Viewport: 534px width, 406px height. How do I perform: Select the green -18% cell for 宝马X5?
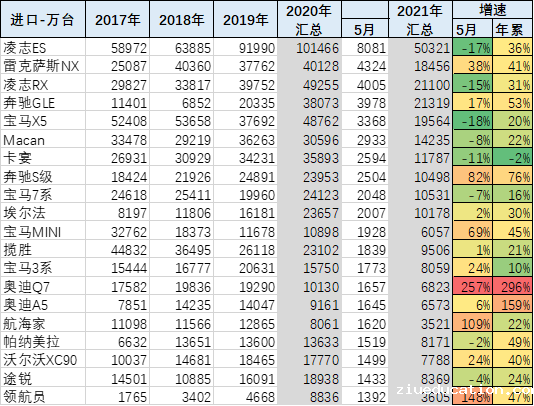473,121
